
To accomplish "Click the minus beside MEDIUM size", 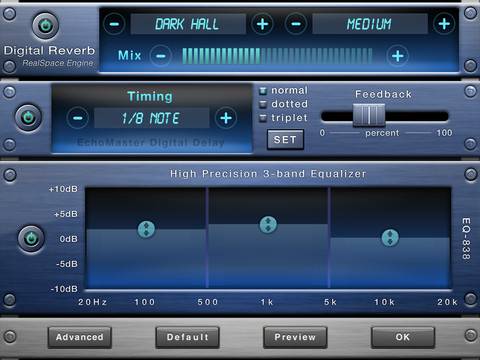I will [296, 24].
